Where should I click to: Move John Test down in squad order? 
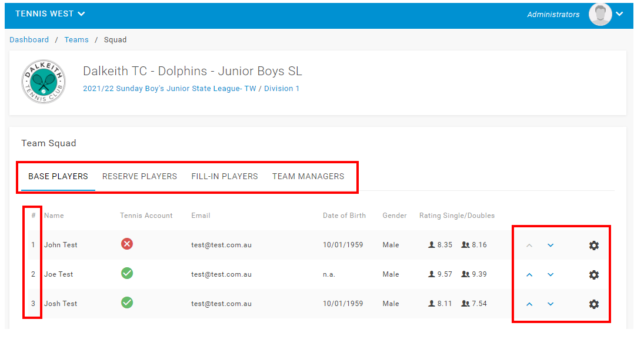pyautogui.click(x=550, y=245)
